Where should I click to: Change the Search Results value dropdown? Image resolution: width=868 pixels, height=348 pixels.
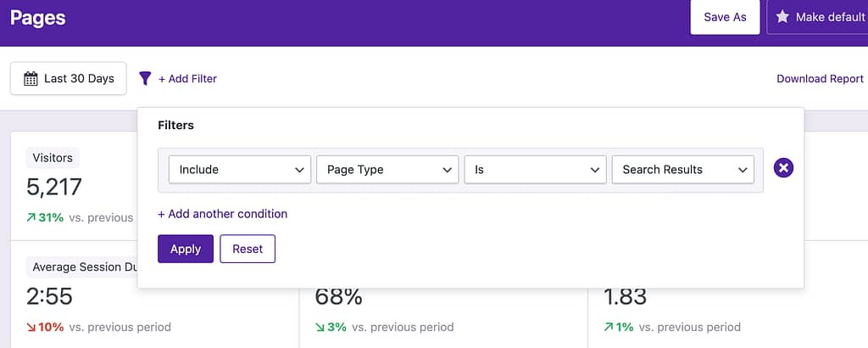point(682,170)
